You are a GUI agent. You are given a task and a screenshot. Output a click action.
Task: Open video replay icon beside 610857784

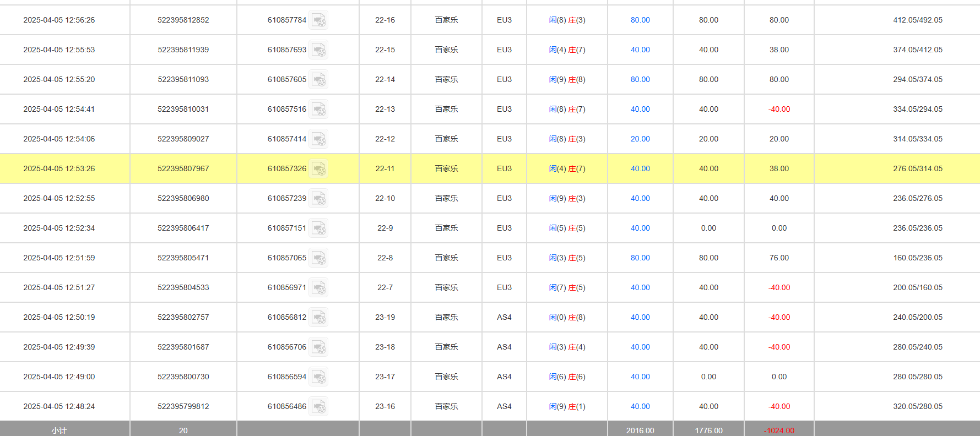point(318,20)
